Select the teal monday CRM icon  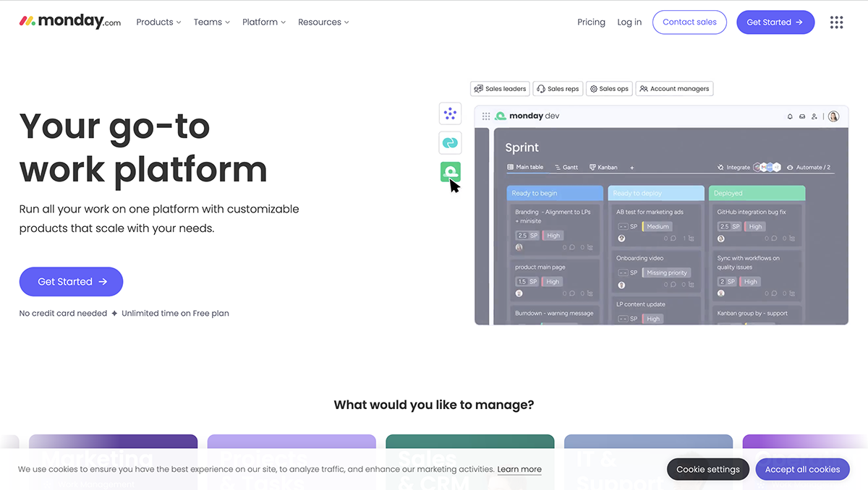pos(450,142)
